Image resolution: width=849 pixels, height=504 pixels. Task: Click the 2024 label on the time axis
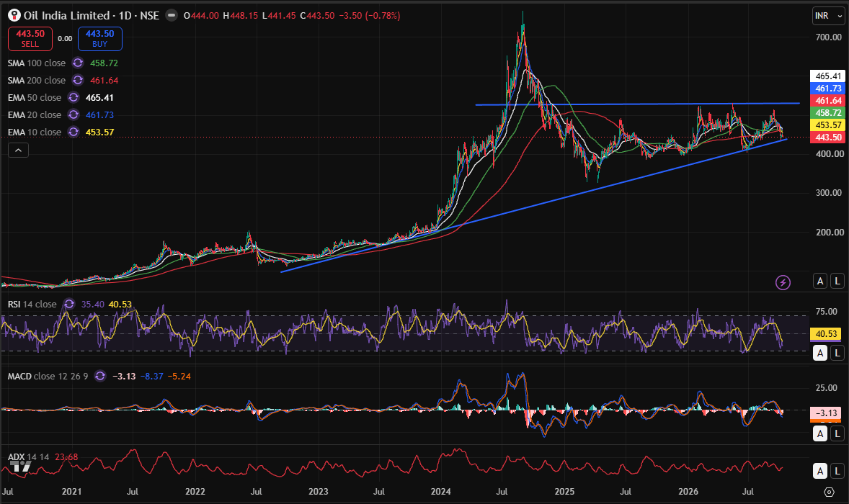coord(441,492)
